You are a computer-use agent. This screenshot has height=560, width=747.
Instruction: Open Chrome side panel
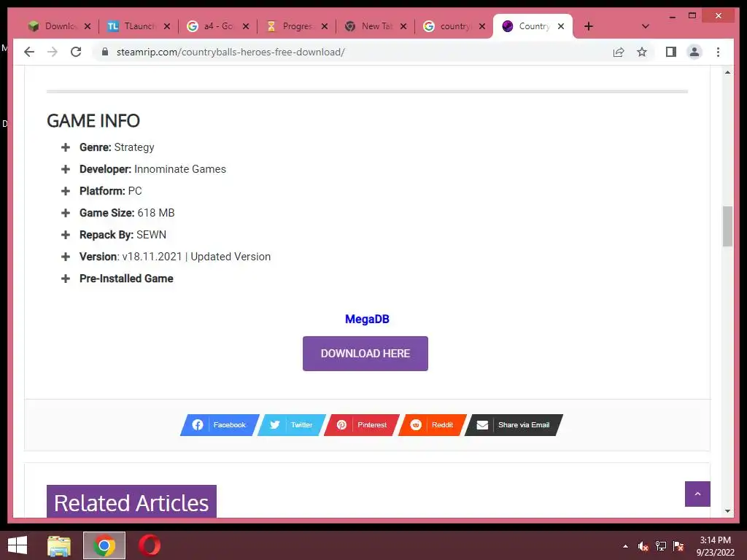click(x=671, y=52)
